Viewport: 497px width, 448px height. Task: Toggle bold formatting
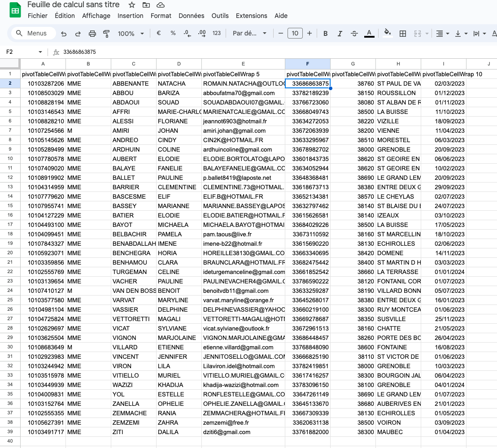coord(326,34)
